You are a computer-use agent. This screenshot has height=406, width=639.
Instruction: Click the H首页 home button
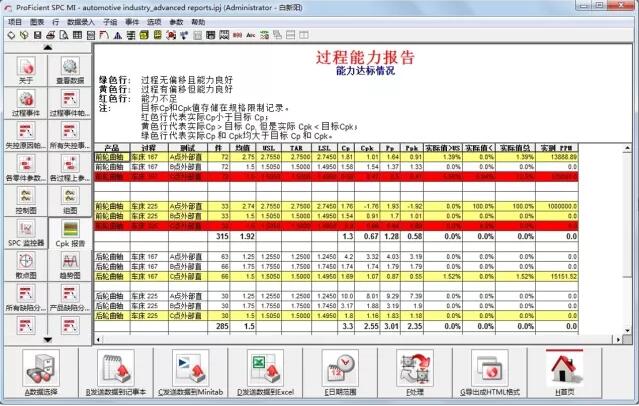[x=565, y=373]
